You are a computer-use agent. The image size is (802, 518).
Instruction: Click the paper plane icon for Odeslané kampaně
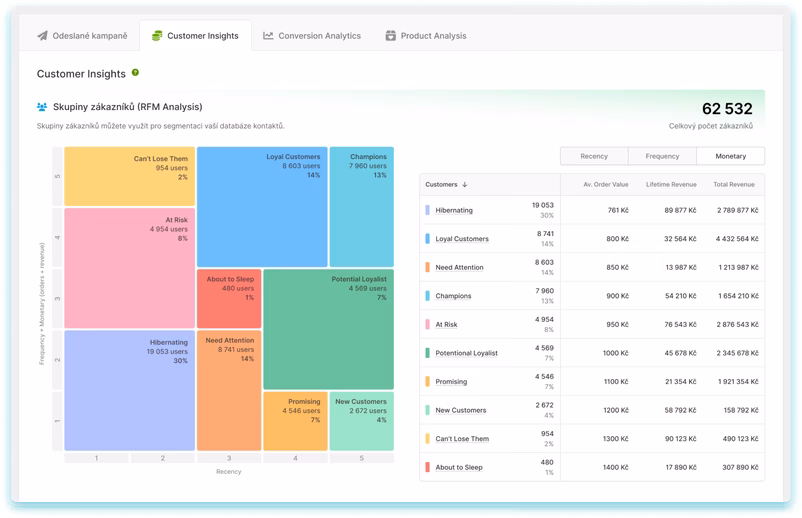(43, 36)
